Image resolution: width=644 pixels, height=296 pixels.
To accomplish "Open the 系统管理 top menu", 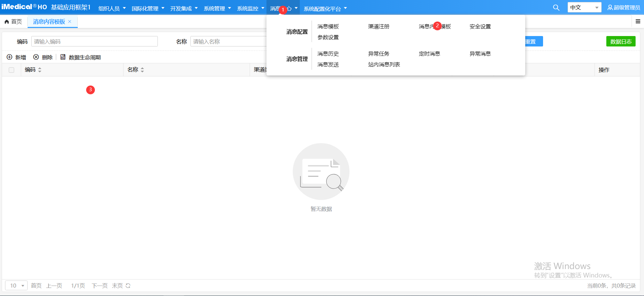I will point(217,8).
